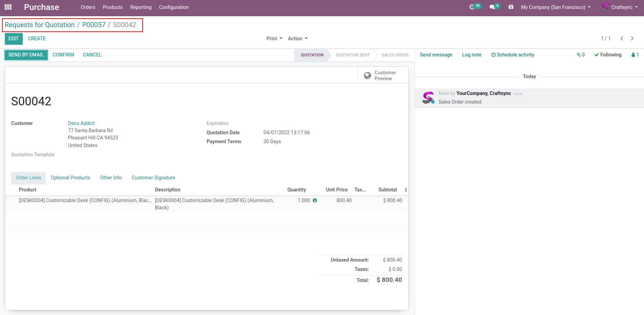
Task: Open the conversations chat bubble icon
Action: [x=492, y=7]
